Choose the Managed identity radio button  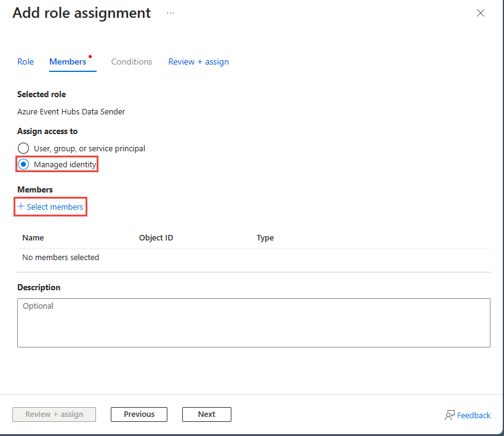(23, 164)
